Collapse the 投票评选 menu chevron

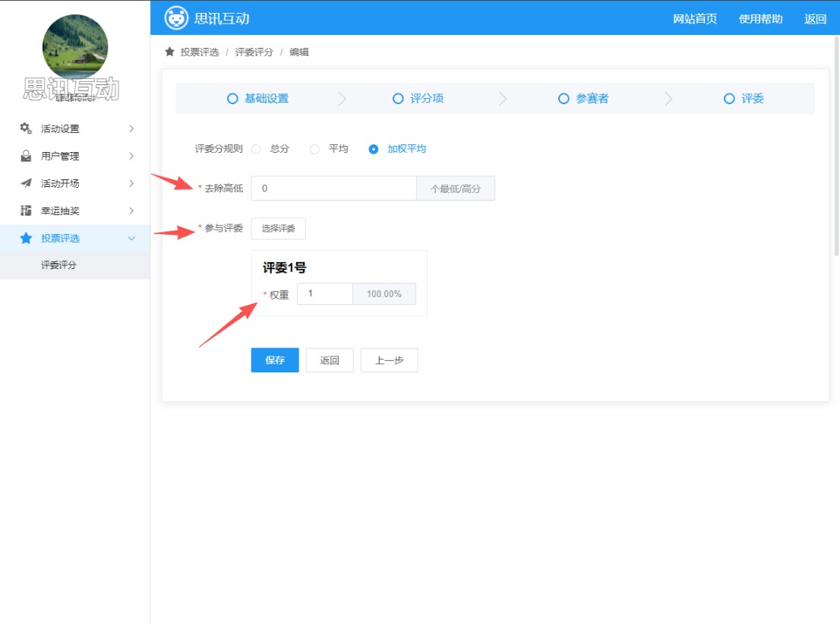[131, 238]
